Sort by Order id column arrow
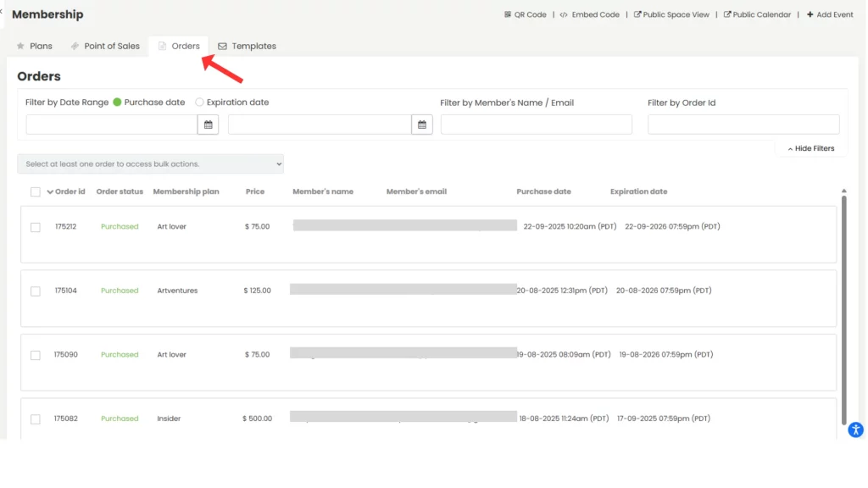 50,192
